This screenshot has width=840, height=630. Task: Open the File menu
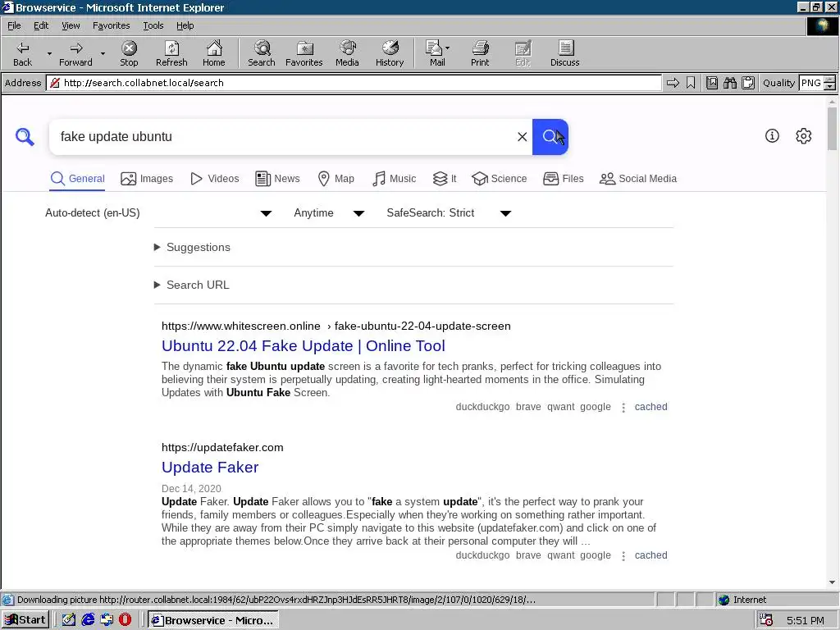[x=14, y=25]
